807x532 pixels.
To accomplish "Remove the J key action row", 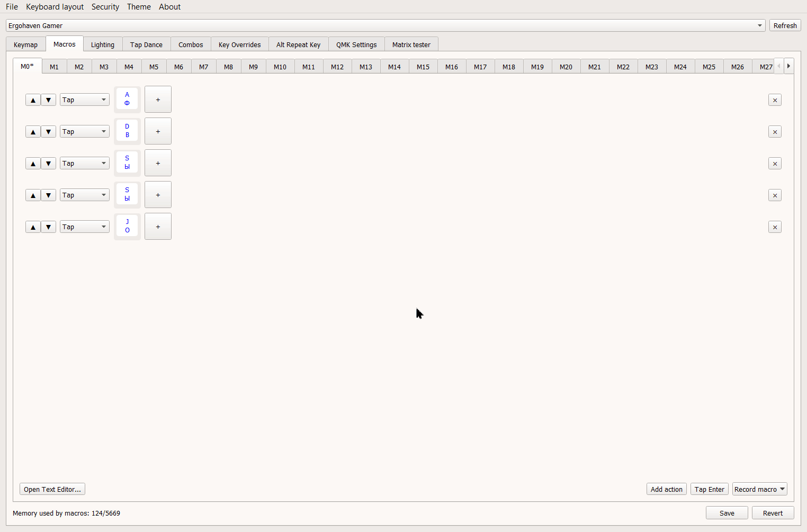I will pos(775,227).
